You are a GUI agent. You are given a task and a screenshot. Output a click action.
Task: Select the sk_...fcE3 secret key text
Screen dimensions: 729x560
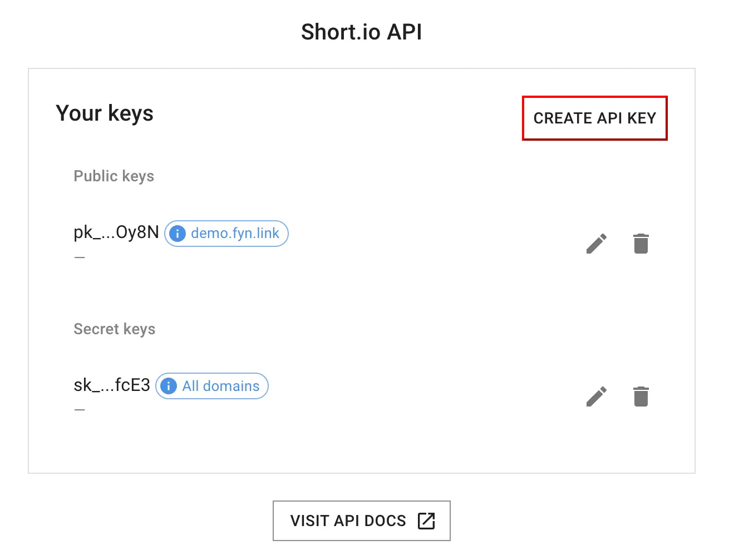coord(111,385)
